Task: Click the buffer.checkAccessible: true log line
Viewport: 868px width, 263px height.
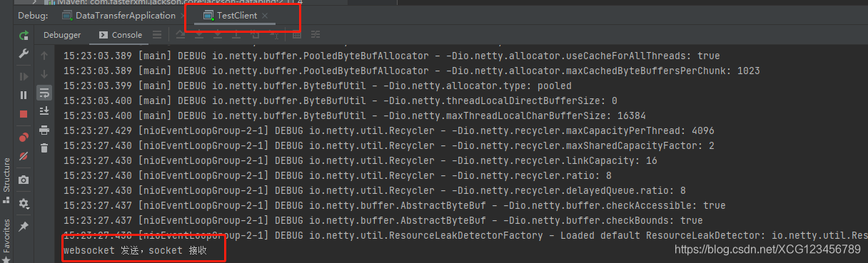Action: click(394, 205)
